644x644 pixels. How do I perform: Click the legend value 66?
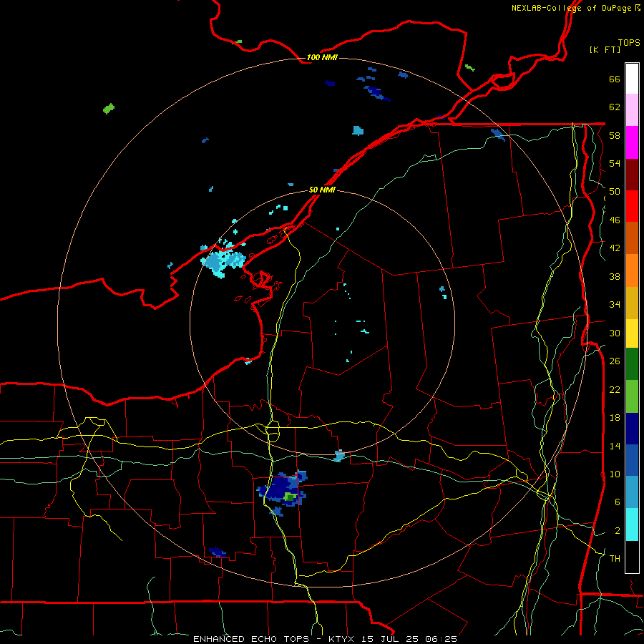pyautogui.click(x=615, y=79)
